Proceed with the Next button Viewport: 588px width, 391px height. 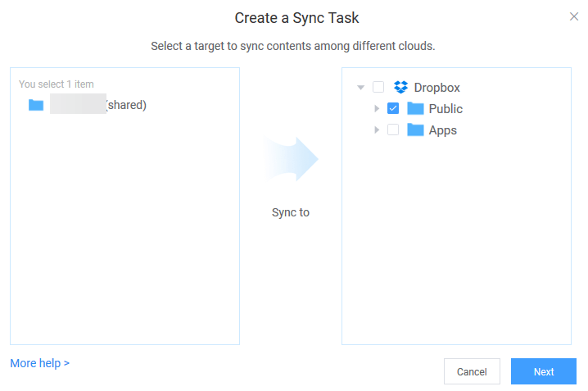544,371
